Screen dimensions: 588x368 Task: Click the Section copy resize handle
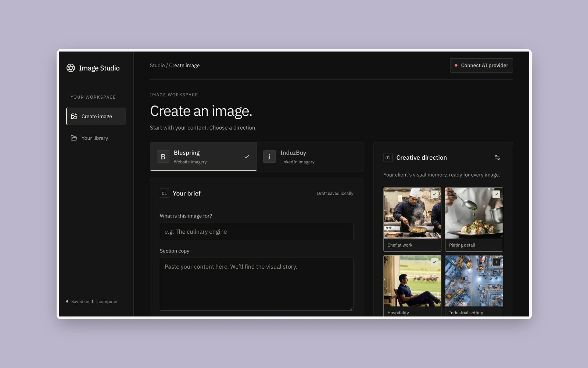pos(351,308)
